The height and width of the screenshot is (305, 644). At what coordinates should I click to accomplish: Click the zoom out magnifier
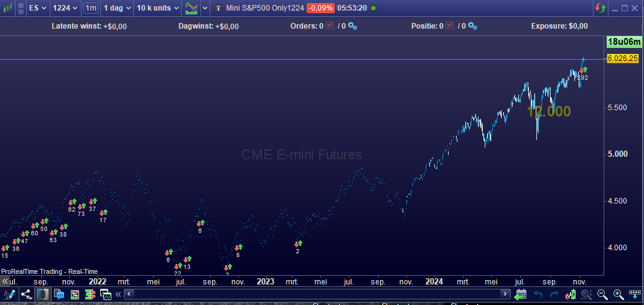(602, 294)
